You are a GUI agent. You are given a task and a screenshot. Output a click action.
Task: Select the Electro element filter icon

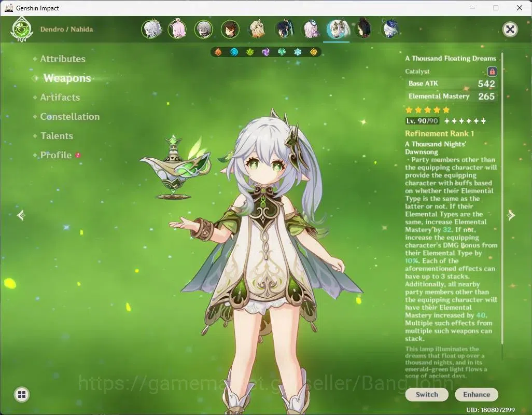click(266, 52)
